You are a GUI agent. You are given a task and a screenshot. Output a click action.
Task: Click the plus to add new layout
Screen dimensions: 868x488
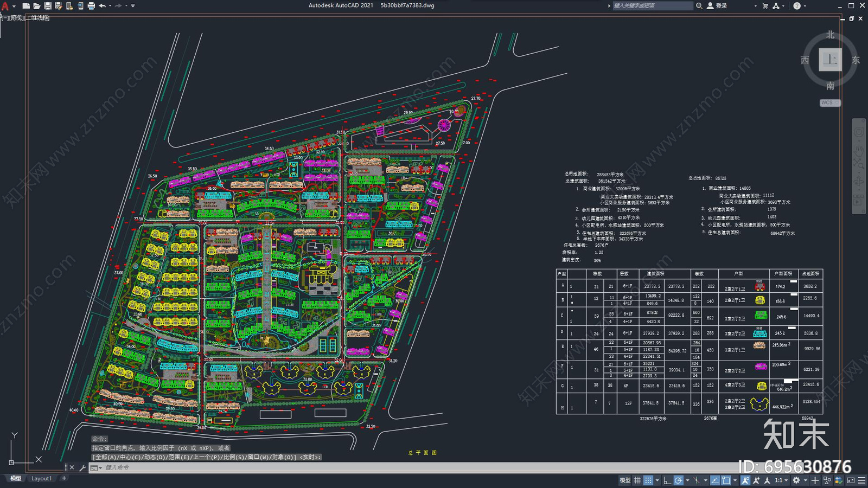pos(64,478)
